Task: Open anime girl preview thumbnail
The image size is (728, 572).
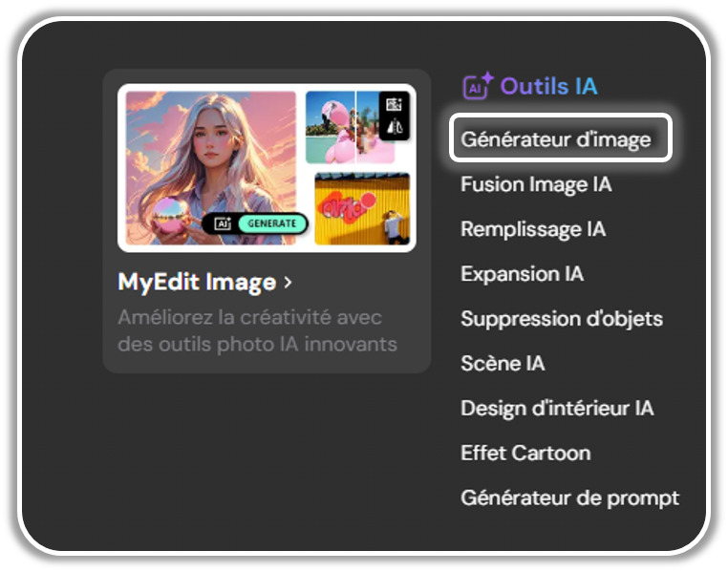Action: pos(211,168)
